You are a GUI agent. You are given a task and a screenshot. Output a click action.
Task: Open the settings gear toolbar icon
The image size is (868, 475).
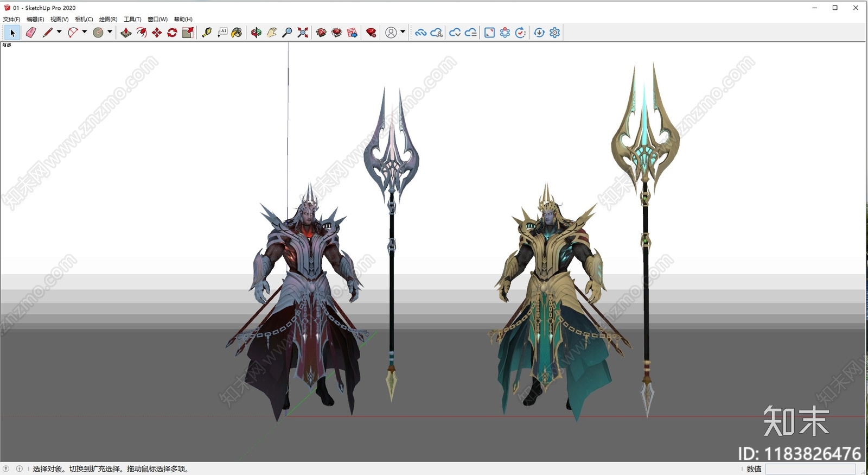(554, 33)
